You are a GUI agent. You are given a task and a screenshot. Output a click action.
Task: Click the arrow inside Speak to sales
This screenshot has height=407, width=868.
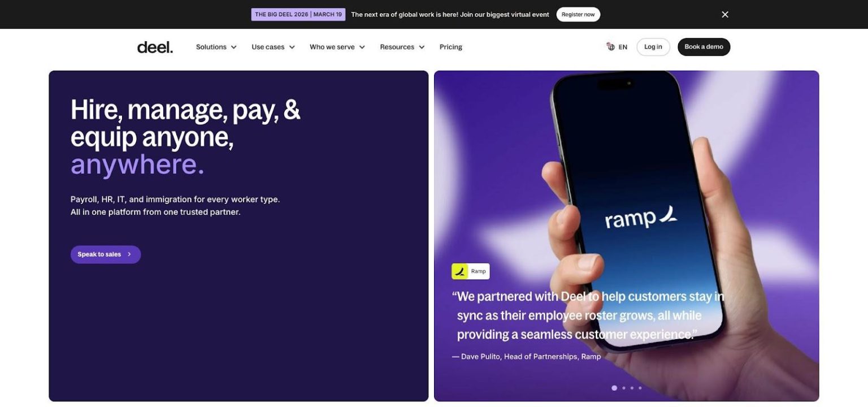(129, 254)
